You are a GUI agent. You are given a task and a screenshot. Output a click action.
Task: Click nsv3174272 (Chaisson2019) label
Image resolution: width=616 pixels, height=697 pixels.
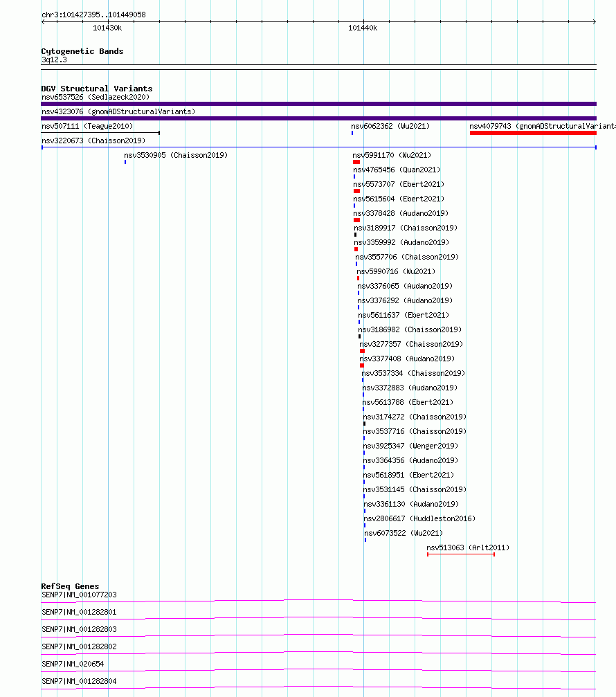415,417
